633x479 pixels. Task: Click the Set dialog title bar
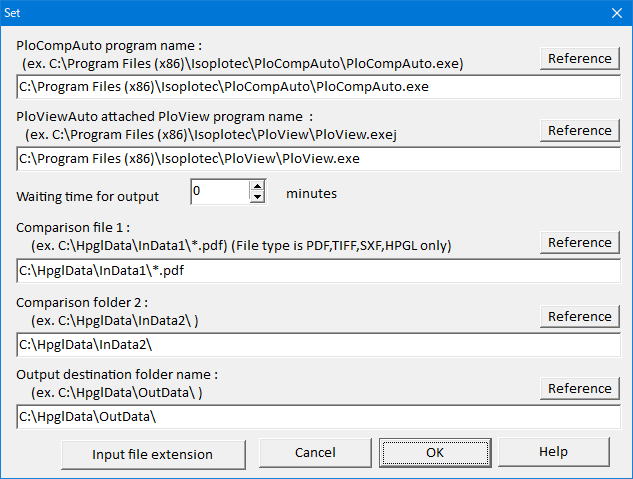(x=300, y=12)
